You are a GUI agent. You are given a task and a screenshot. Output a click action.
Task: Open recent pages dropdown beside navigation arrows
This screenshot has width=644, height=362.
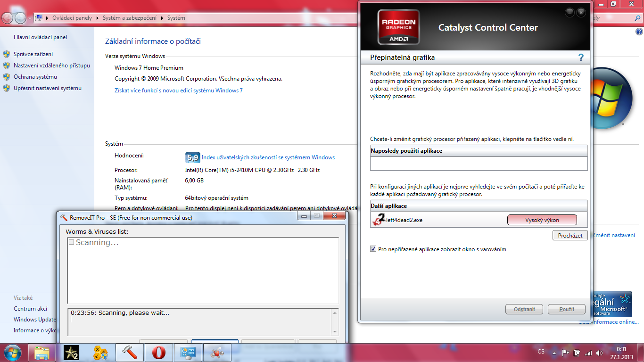click(x=30, y=18)
